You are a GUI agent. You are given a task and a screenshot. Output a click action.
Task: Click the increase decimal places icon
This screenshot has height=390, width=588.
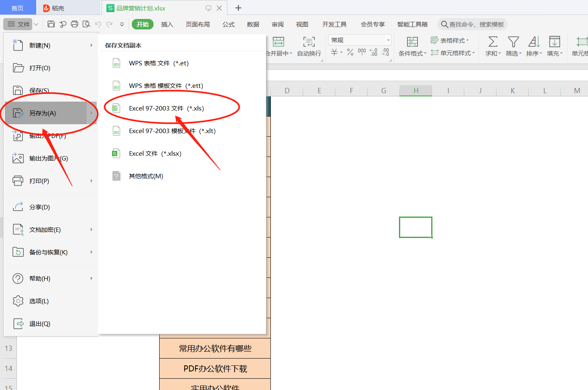click(374, 52)
